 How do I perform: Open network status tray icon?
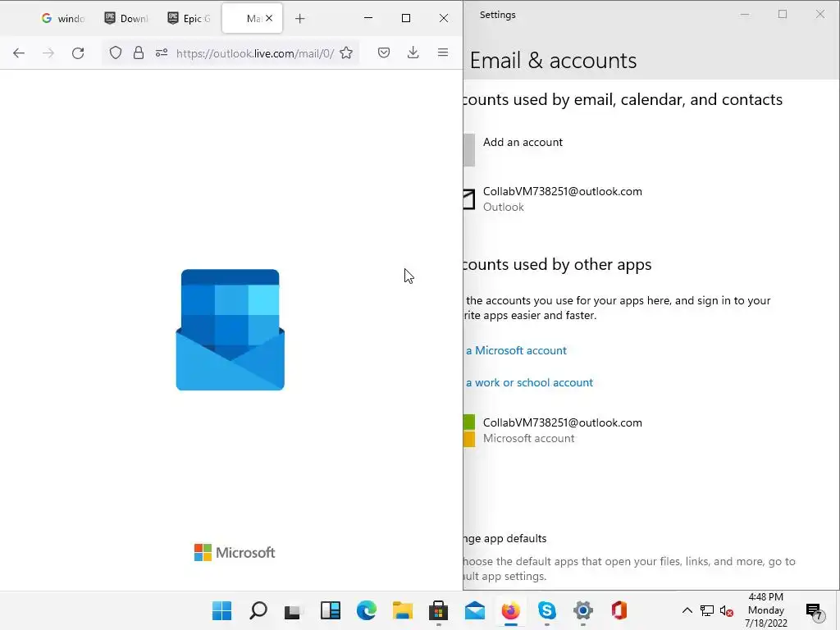click(x=706, y=610)
